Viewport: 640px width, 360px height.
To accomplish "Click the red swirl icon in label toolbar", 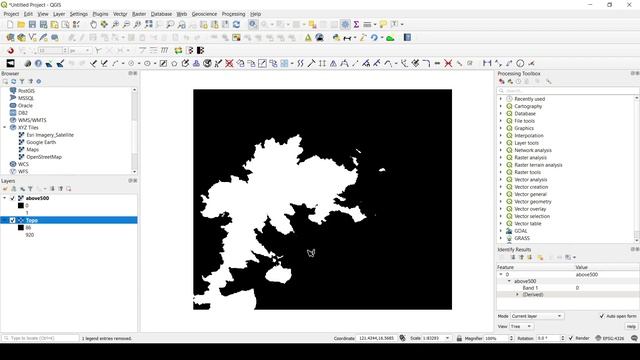I will click(11, 50).
